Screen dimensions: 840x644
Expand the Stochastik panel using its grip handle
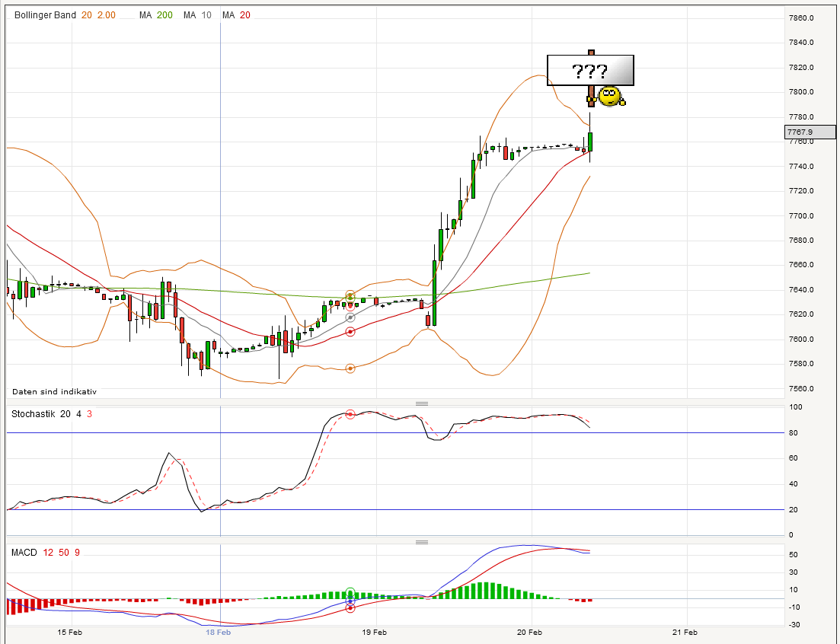click(422, 403)
